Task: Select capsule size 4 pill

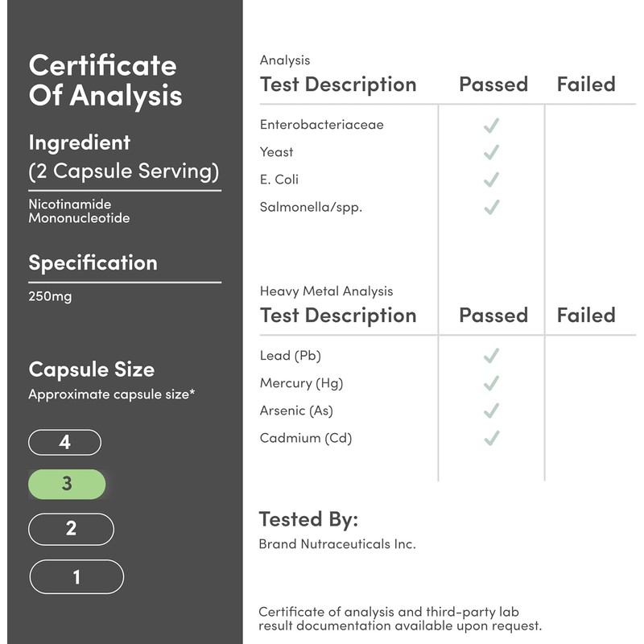Action: [65, 442]
